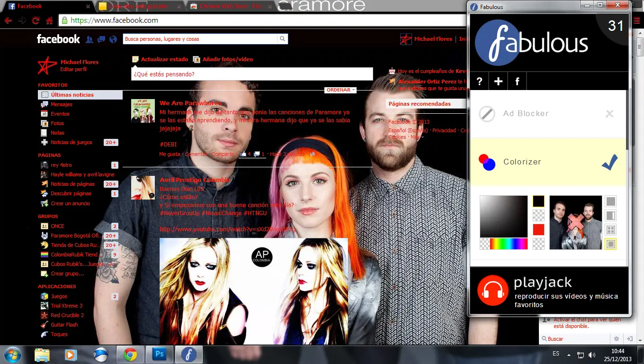Click the Facebook search input field
Viewport: 644px width, 364px height.
[200, 39]
